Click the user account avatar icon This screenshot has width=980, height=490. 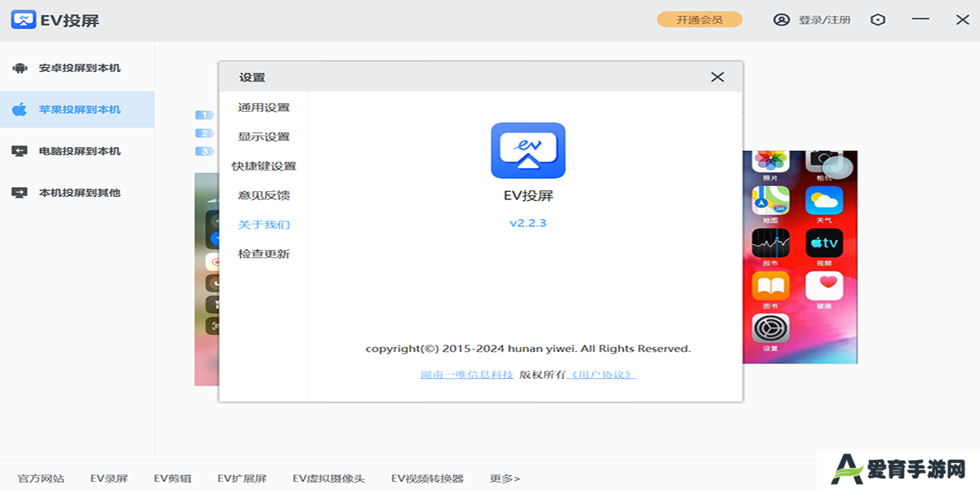pos(782,20)
